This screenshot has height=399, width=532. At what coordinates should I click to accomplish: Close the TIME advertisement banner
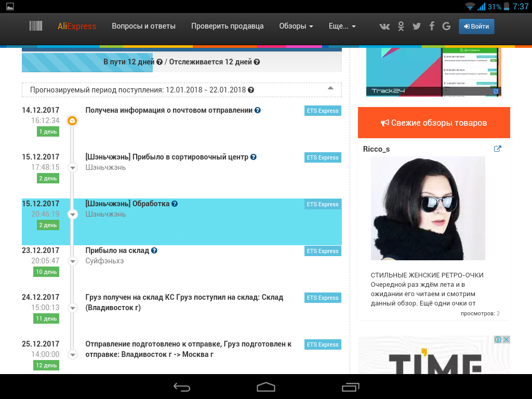[x=506, y=339]
